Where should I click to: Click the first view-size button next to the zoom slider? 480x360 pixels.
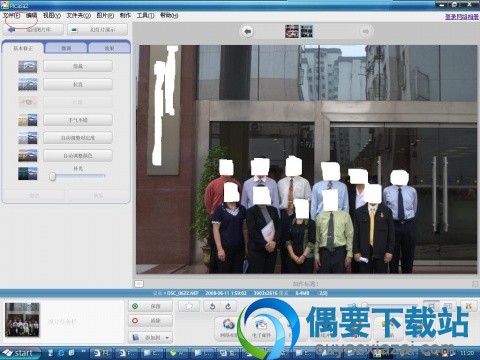pos(431,305)
